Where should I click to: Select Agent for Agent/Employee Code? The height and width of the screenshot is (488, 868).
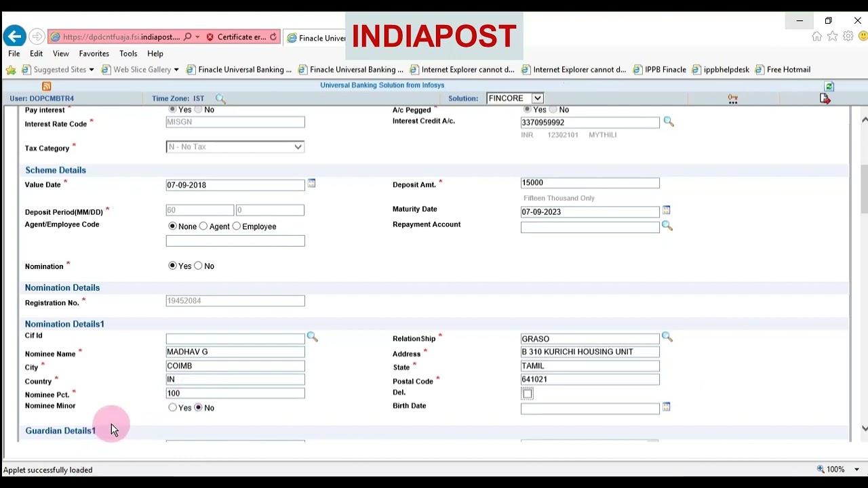203,226
